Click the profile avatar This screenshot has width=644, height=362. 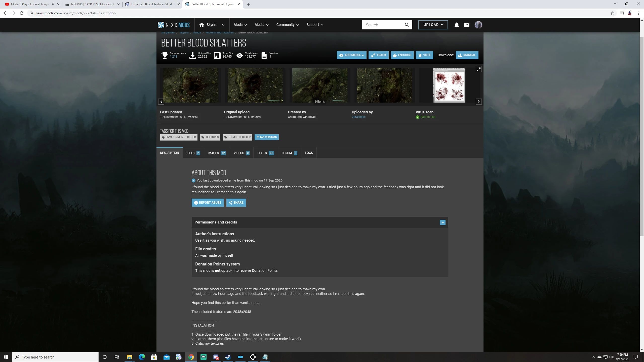pyautogui.click(x=478, y=25)
